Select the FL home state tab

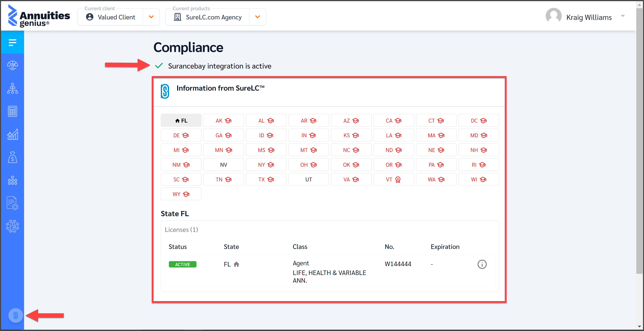[181, 121]
